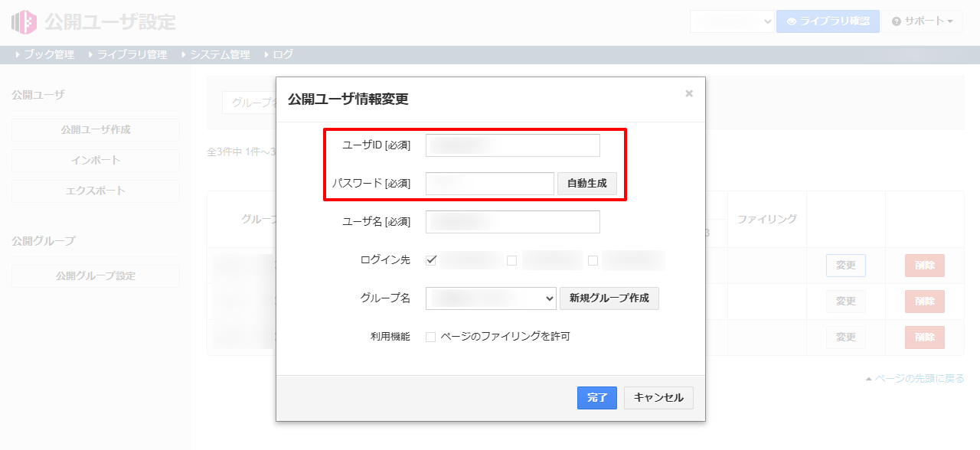
Task: Click inside the ユーザID input field
Action: pyautogui.click(x=512, y=145)
